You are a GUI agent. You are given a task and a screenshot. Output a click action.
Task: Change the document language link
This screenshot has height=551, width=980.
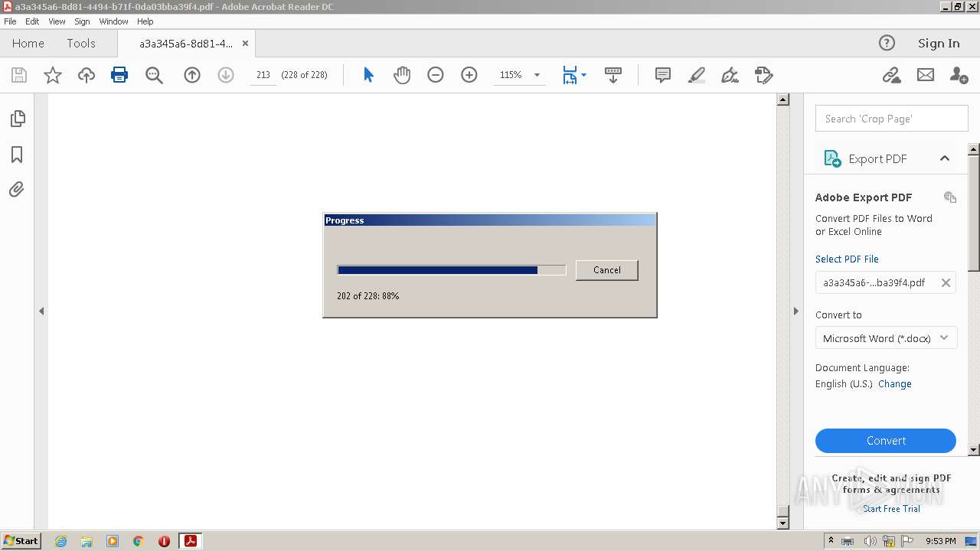[895, 384]
